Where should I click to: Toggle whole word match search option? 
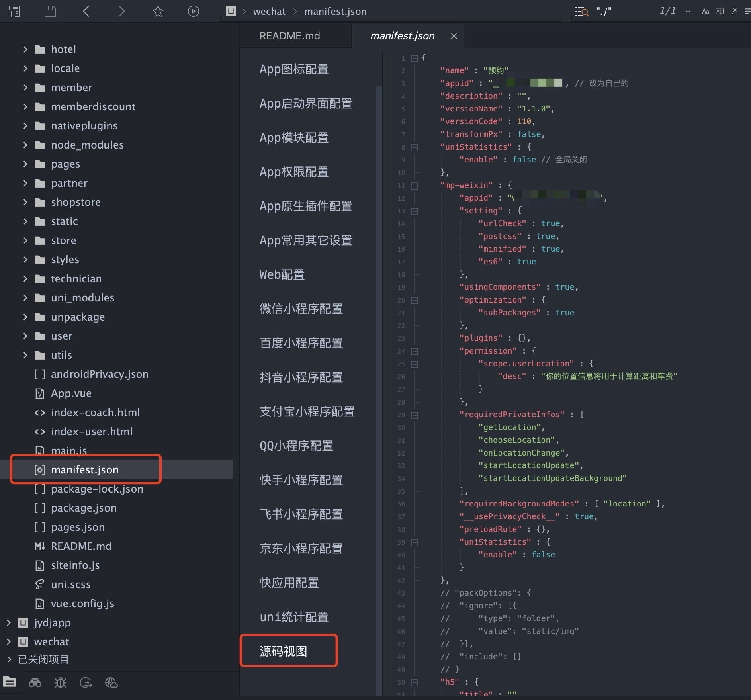(720, 12)
